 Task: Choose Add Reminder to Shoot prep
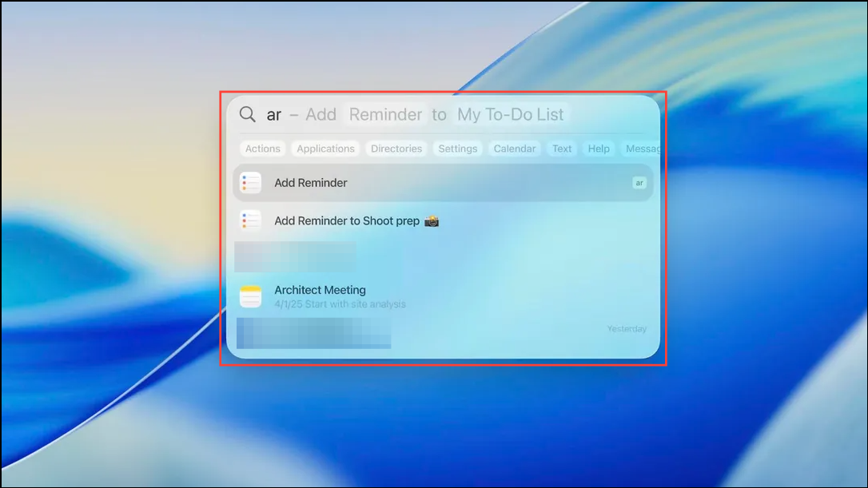(347, 221)
